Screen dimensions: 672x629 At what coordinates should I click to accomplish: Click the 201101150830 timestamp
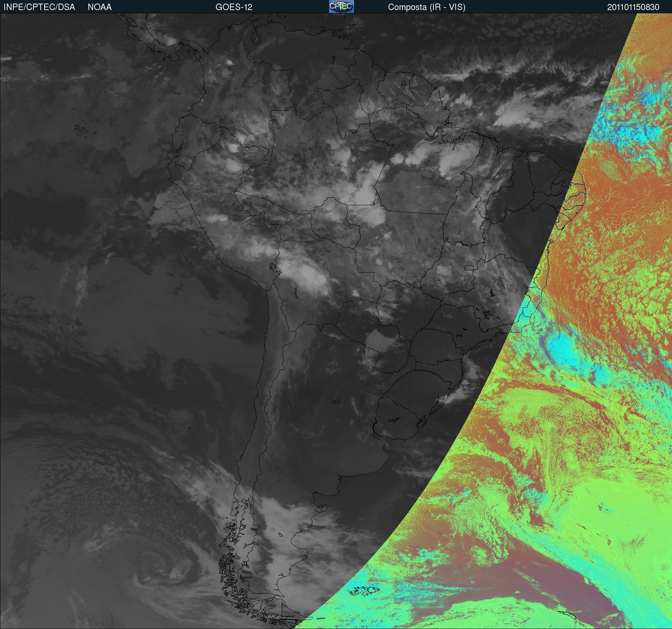click(x=633, y=7)
